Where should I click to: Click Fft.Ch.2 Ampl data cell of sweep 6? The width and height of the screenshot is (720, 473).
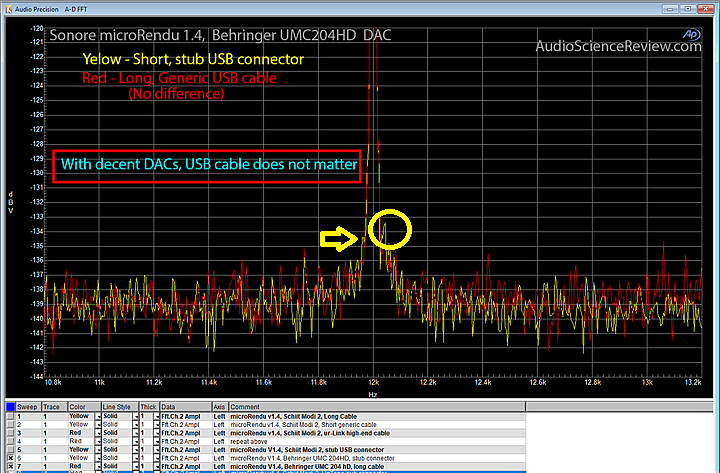coord(186,458)
